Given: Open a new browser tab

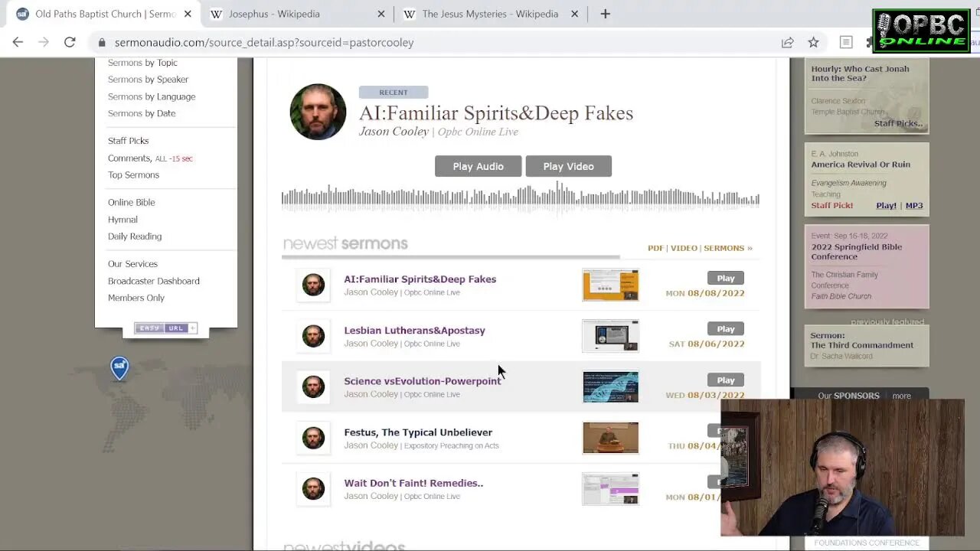Looking at the screenshot, I should click(605, 14).
